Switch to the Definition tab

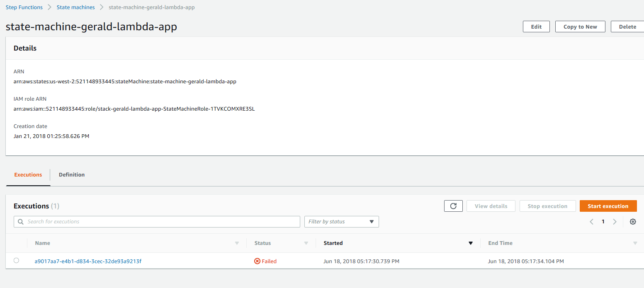tap(72, 175)
